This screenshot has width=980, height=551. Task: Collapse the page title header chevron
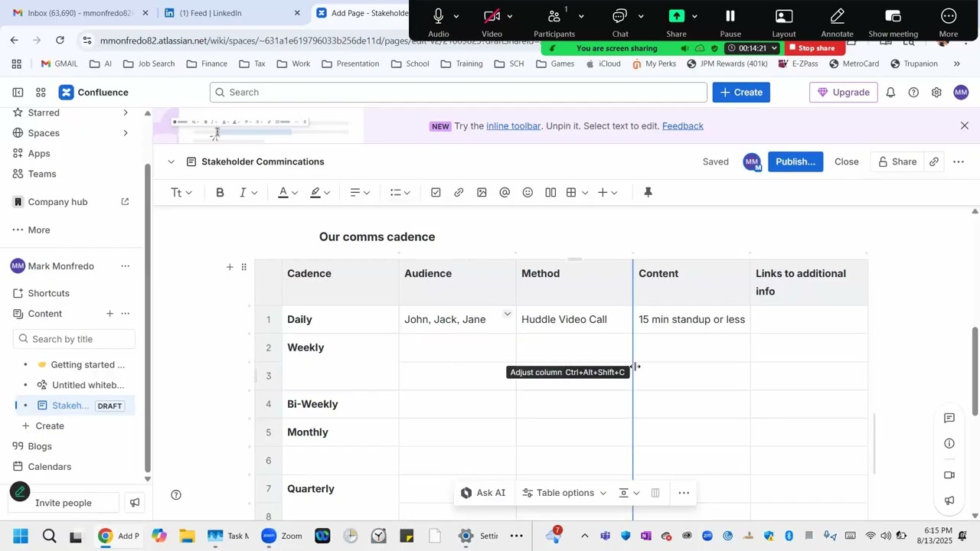(x=171, y=161)
